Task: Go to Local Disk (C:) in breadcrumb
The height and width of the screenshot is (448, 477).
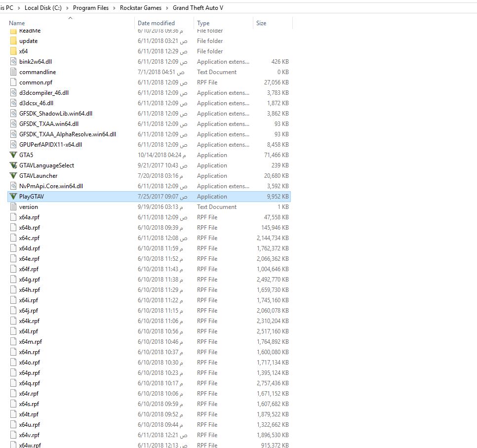Action: (x=43, y=8)
